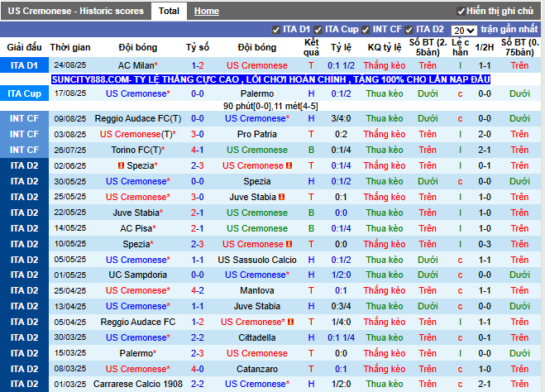Open UC Sampdoria team link

point(137,275)
